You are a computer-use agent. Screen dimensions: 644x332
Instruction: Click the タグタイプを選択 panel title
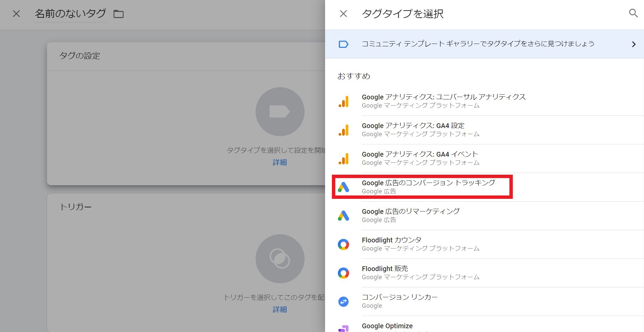point(402,14)
